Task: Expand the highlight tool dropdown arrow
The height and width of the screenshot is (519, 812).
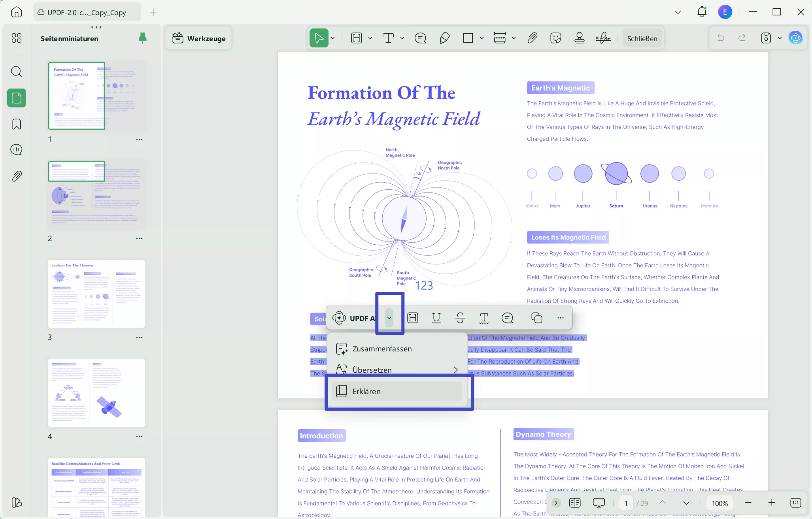Action: tap(370, 38)
